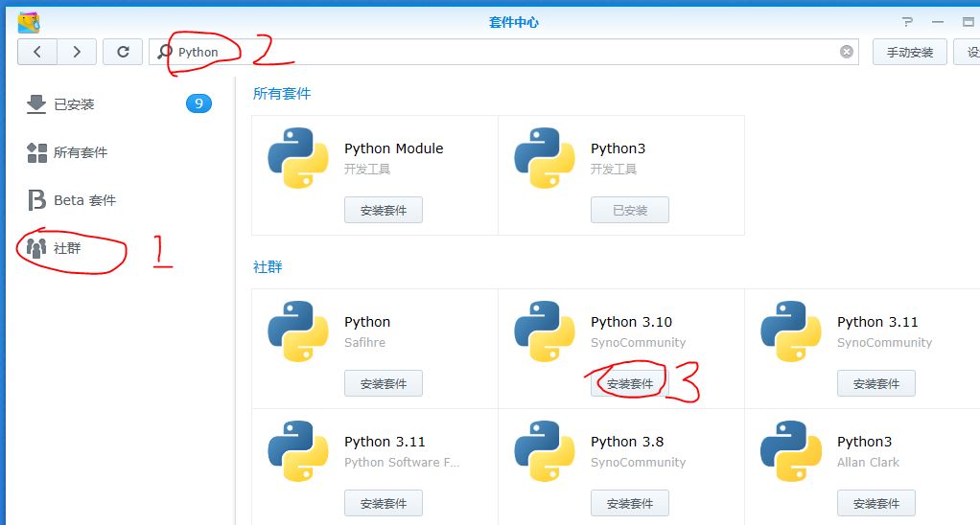Click the Beta B icon in sidebar
This screenshot has width=980, height=525.
coord(36,200)
